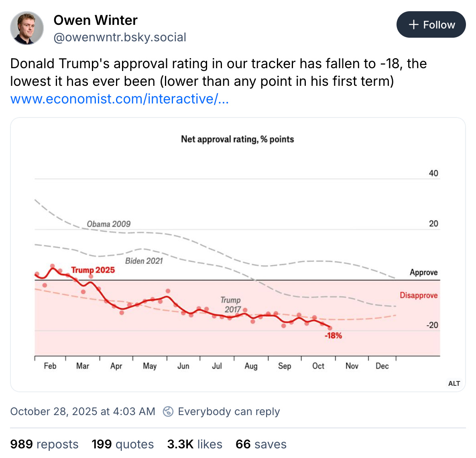Click the -18% label on the graph
Viewport: 476px width, 458px height.
coord(334,335)
